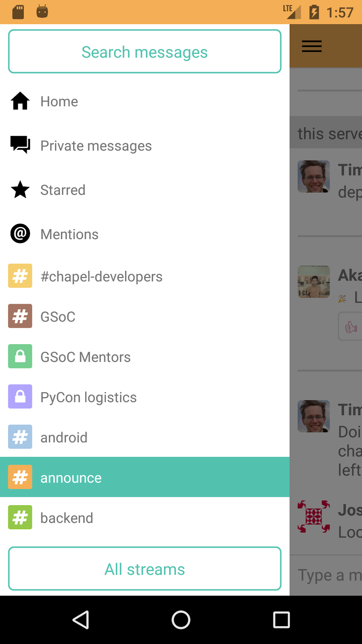Image resolution: width=362 pixels, height=644 pixels.
Task: Select the announce stream
Action: [x=71, y=478]
